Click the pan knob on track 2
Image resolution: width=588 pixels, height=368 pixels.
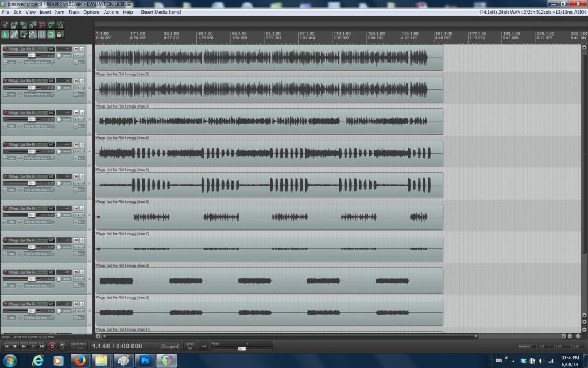[59, 87]
